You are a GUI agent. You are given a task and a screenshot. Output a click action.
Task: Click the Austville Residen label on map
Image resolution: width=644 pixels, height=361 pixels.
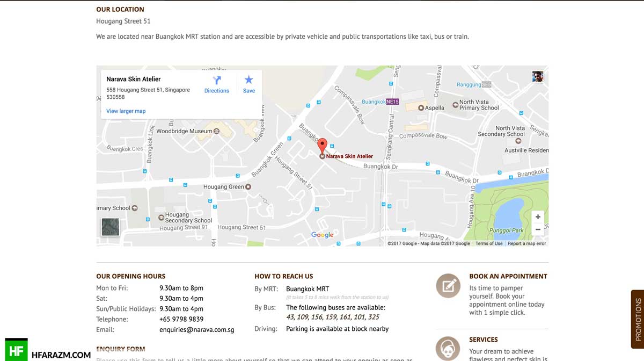pos(526,150)
